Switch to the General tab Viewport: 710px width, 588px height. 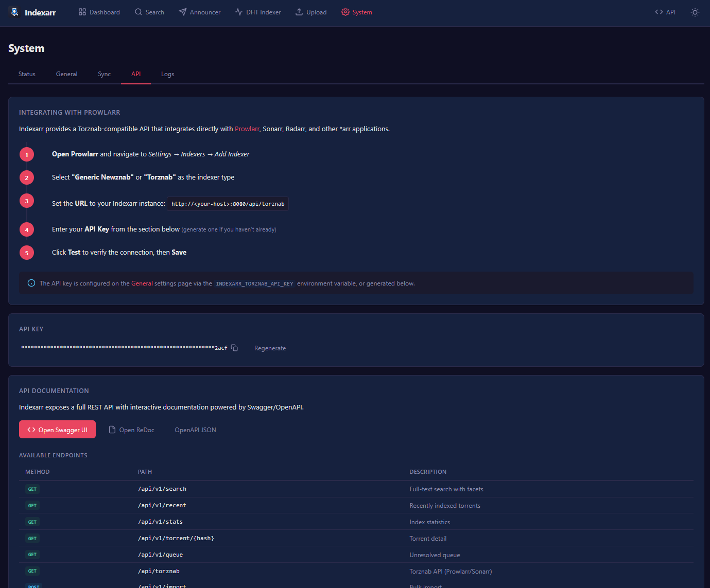67,74
